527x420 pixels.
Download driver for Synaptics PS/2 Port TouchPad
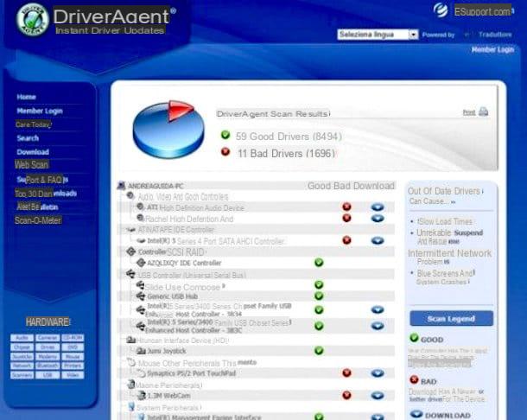pyautogui.click(x=378, y=373)
